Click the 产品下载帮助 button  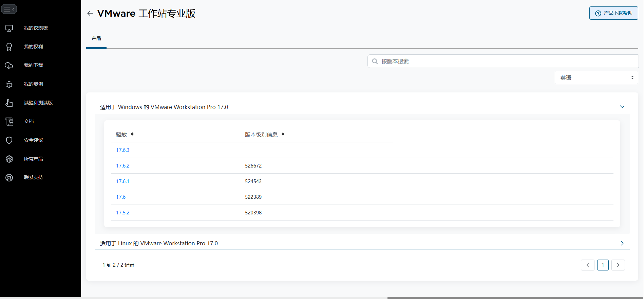(614, 13)
